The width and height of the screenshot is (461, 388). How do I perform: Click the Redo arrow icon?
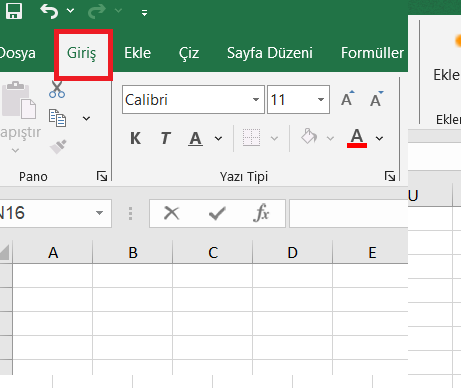pyautogui.click(x=96, y=11)
